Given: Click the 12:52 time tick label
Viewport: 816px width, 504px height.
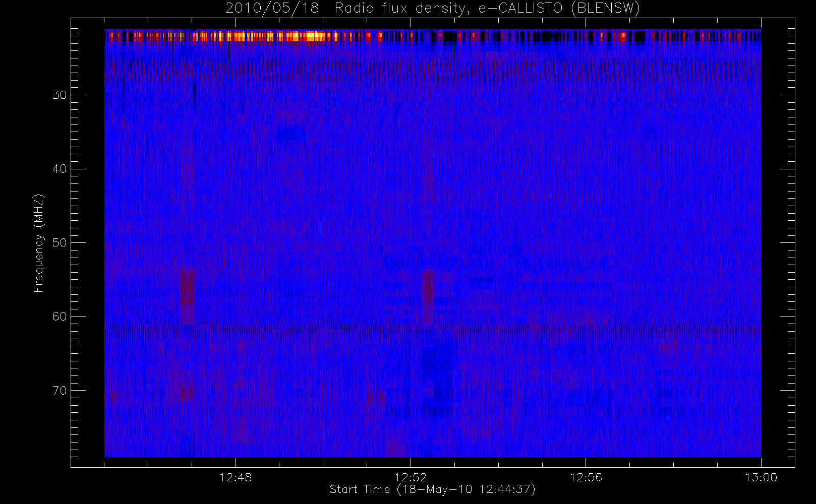Looking at the screenshot, I should (x=411, y=477).
